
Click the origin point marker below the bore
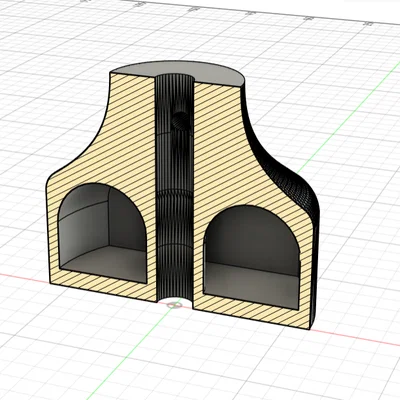point(173,305)
